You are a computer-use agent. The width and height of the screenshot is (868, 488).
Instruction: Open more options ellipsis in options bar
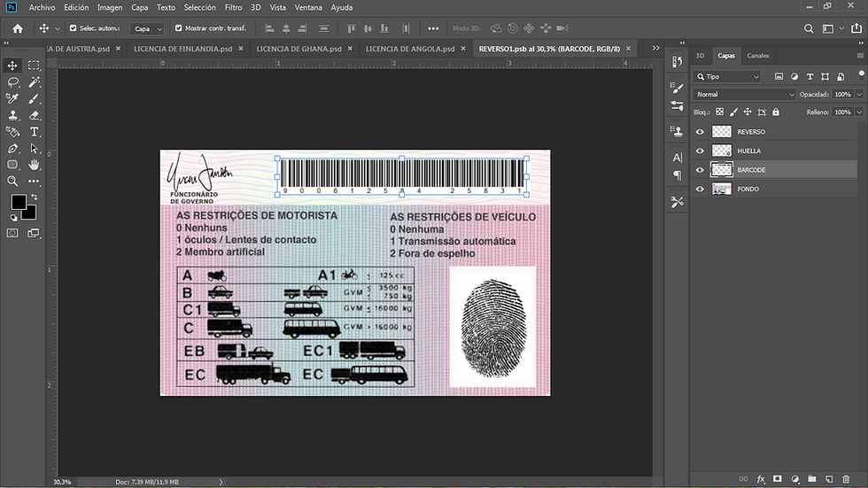pyautogui.click(x=433, y=28)
